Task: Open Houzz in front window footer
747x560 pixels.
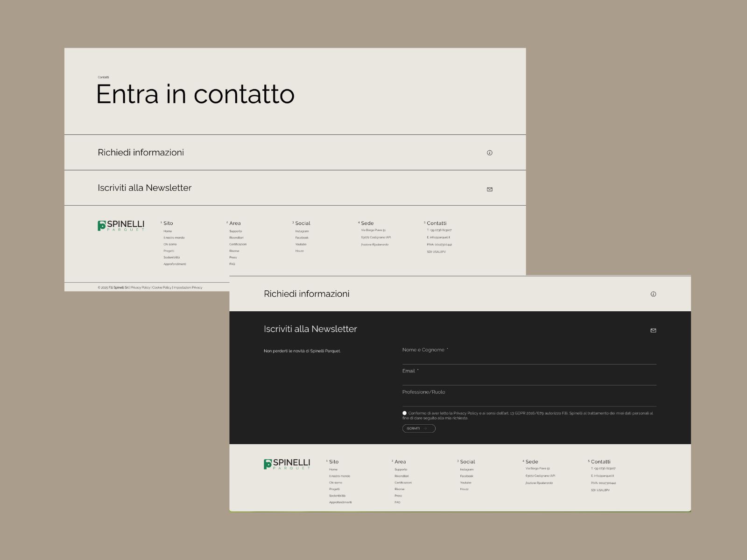Action: pyautogui.click(x=464, y=489)
